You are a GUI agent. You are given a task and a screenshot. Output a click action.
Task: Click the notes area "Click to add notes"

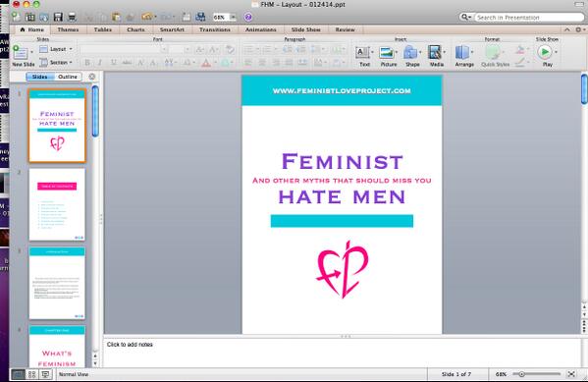[x=130, y=344]
